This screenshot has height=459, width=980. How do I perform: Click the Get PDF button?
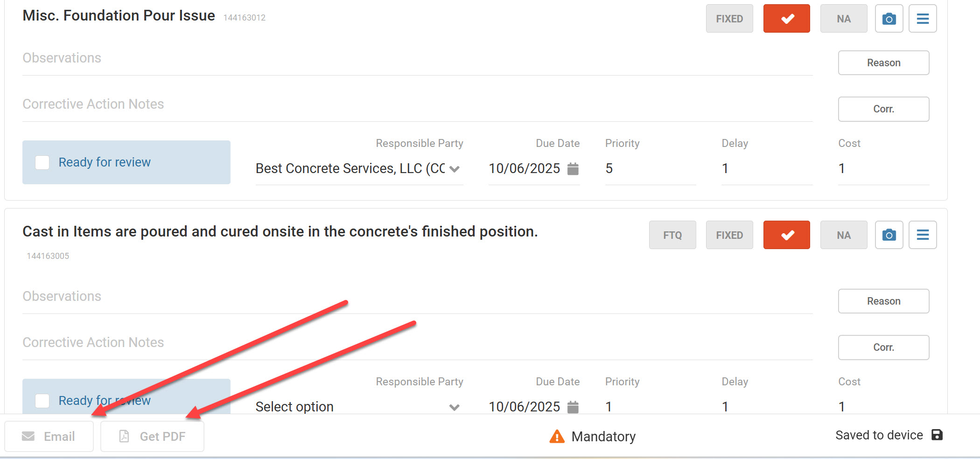153,436
